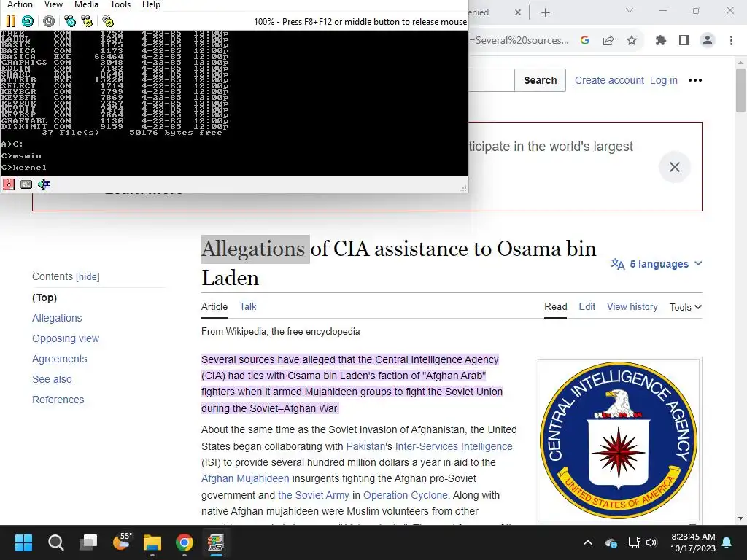This screenshot has width=747, height=560.
Task: Open the Help menu
Action: pyautogui.click(x=151, y=4)
